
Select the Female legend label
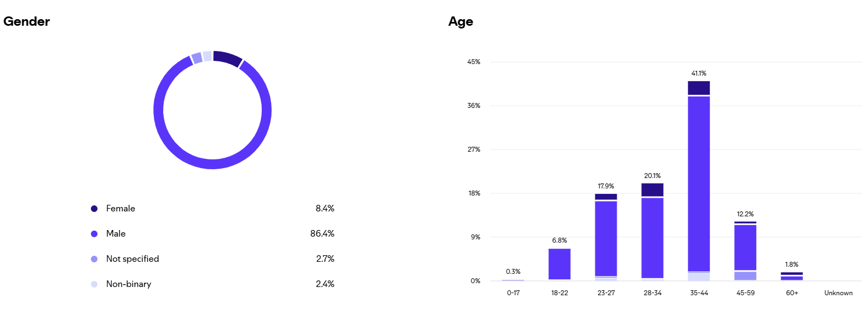(x=120, y=209)
